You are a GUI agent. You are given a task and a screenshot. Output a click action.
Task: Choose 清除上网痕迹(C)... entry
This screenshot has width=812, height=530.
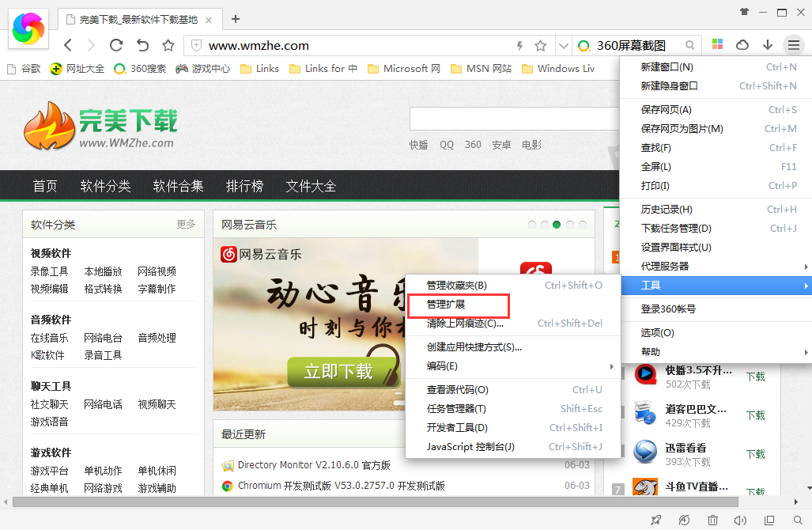coord(513,324)
